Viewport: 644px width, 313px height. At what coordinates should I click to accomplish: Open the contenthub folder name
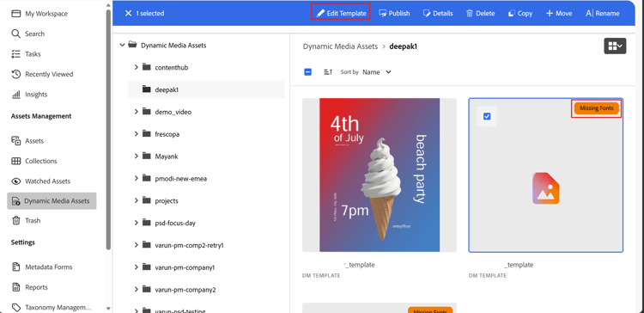pyautogui.click(x=172, y=67)
